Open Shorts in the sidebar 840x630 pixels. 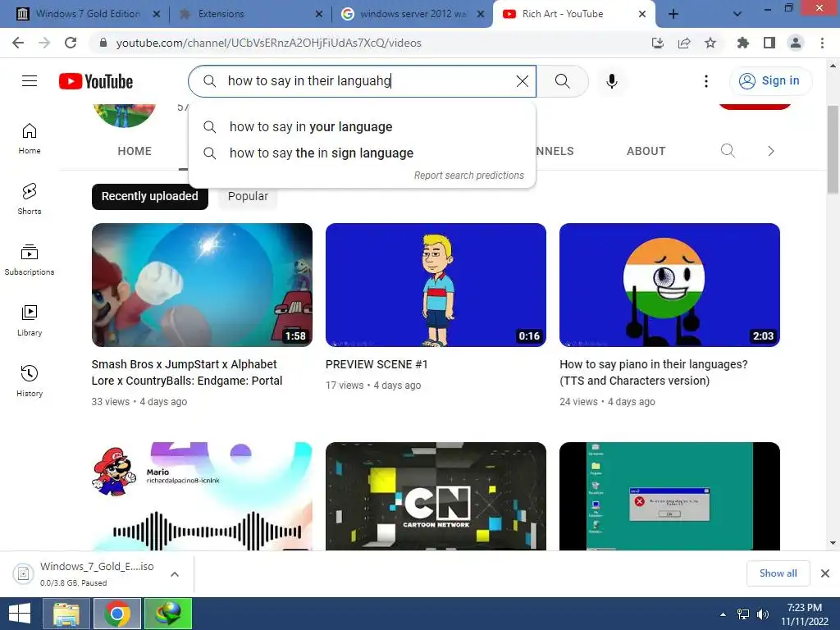click(30, 199)
